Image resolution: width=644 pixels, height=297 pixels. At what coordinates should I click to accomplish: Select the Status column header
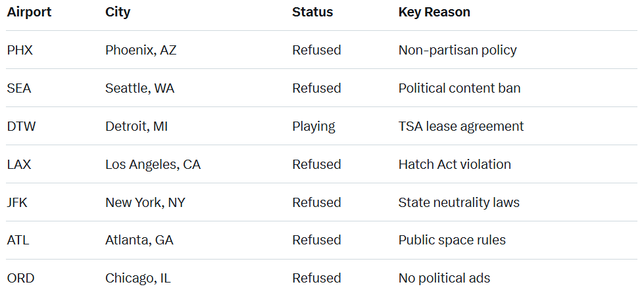pyautogui.click(x=312, y=12)
